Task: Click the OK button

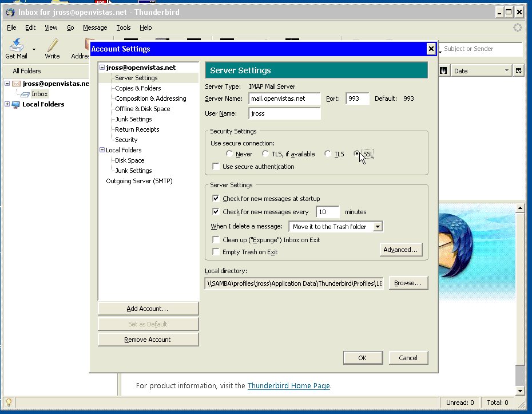Action: point(363,358)
